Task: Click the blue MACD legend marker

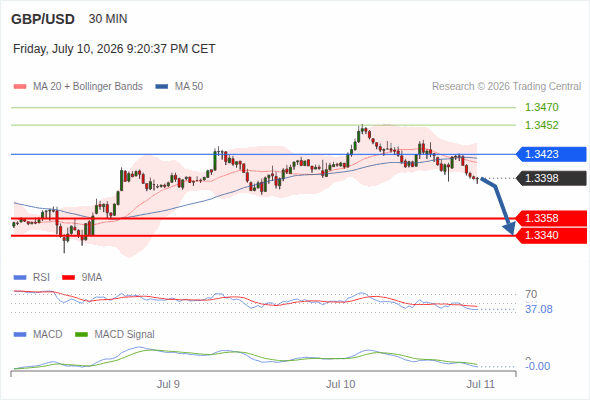Action: pyautogui.click(x=20, y=334)
